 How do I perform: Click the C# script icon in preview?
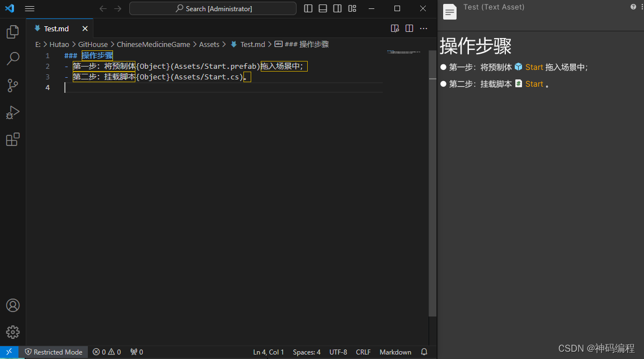518,84
